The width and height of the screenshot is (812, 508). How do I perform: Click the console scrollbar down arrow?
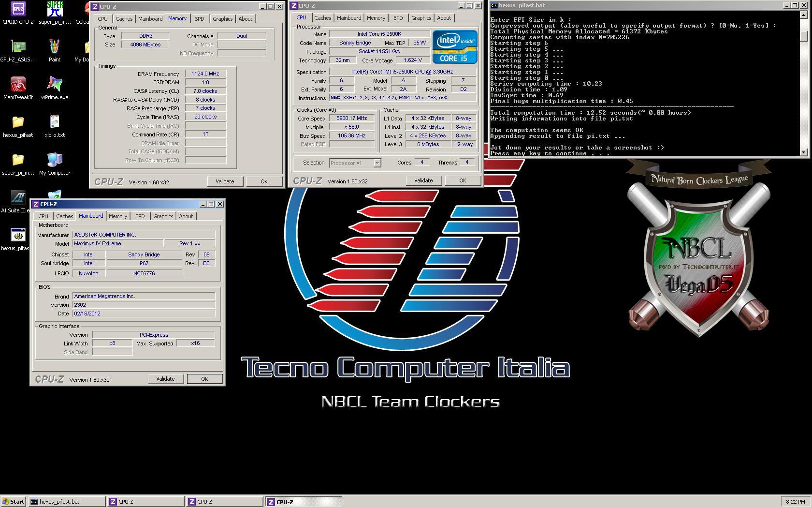coord(804,152)
